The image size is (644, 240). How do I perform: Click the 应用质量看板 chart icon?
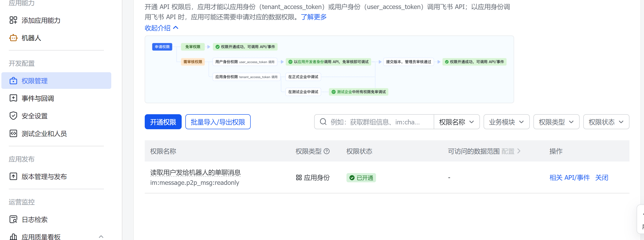[13, 237]
